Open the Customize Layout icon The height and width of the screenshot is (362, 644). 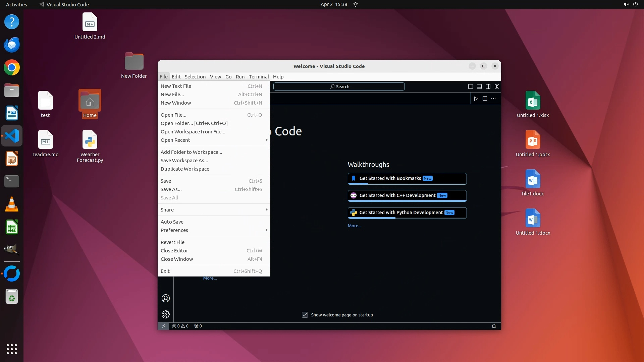coord(497,86)
